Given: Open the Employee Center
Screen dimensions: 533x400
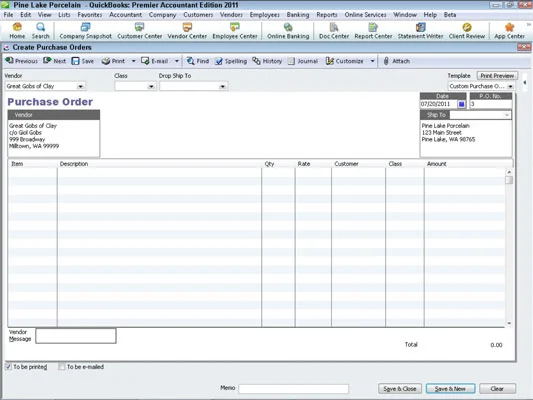Looking at the screenshot, I should pos(235,31).
